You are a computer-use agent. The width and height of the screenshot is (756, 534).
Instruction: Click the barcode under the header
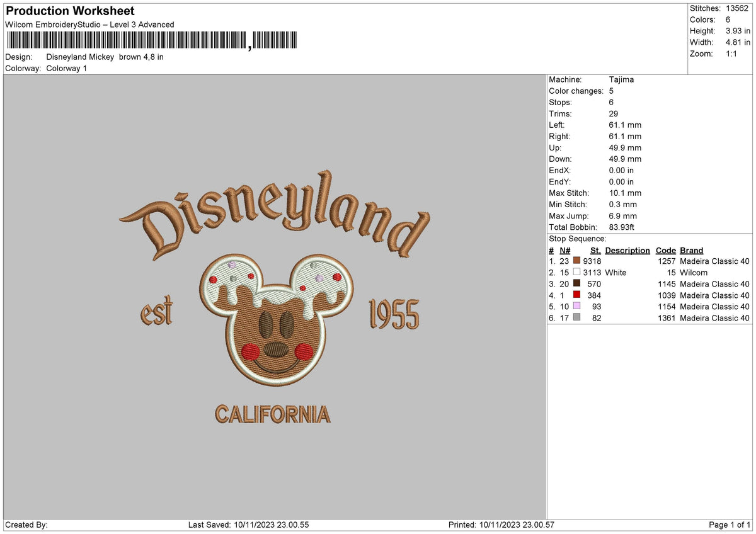coord(152,41)
